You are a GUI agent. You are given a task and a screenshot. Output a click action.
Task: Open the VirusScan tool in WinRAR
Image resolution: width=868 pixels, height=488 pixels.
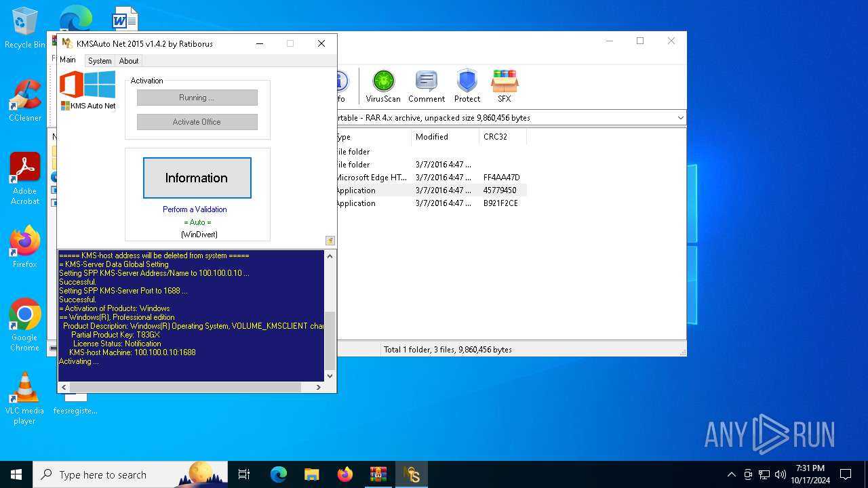(x=383, y=86)
